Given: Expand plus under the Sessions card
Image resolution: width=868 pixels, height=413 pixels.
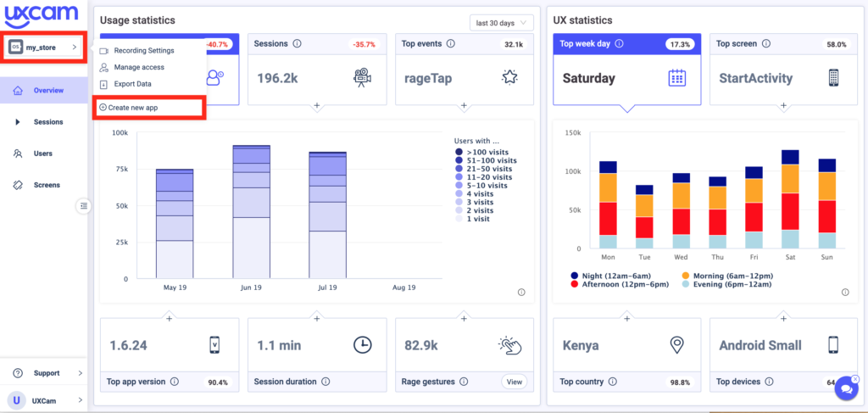Looking at the screenshot, I should tap(317, 105).
